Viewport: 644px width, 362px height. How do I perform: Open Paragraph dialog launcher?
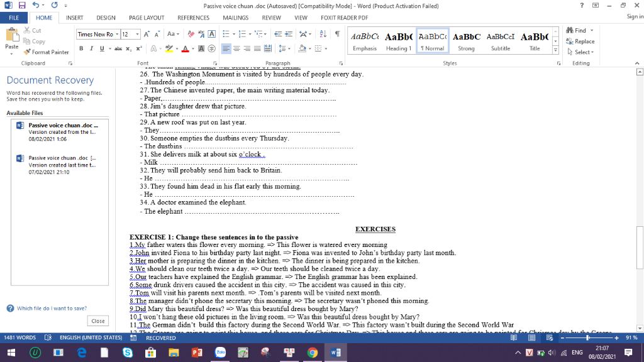(341, 63)
